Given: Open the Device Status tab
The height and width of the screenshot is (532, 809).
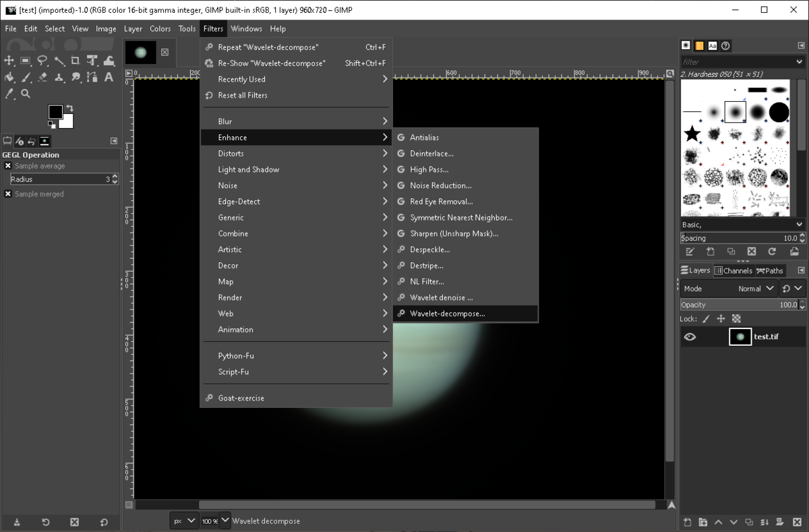Looking at the screenshot, I should [20, 141].
